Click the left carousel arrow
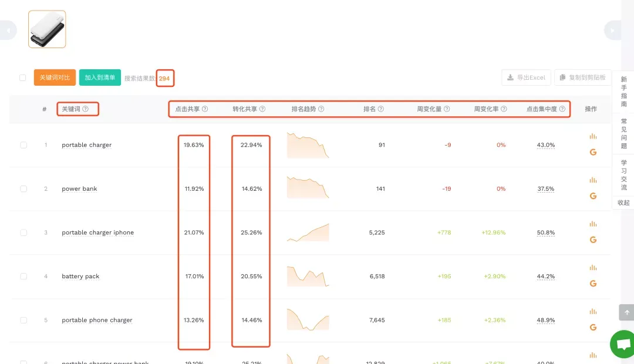 tap(8, 31)
